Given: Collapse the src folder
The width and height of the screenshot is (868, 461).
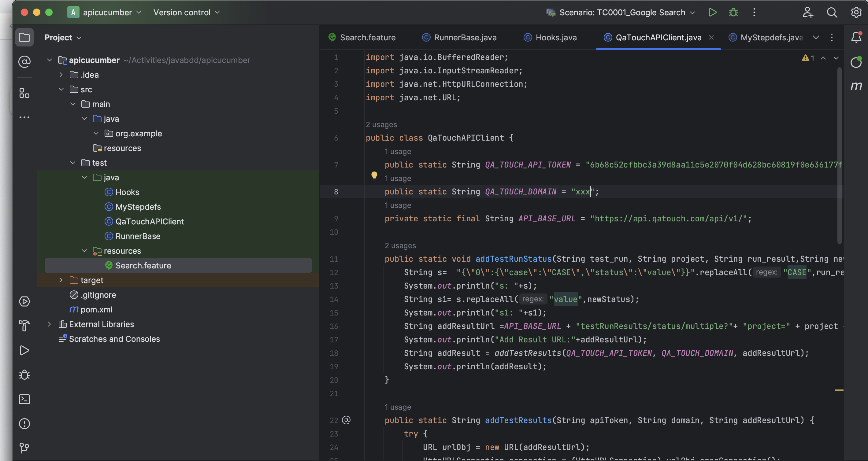Looking at the screenshot, I should pos(61,89).
